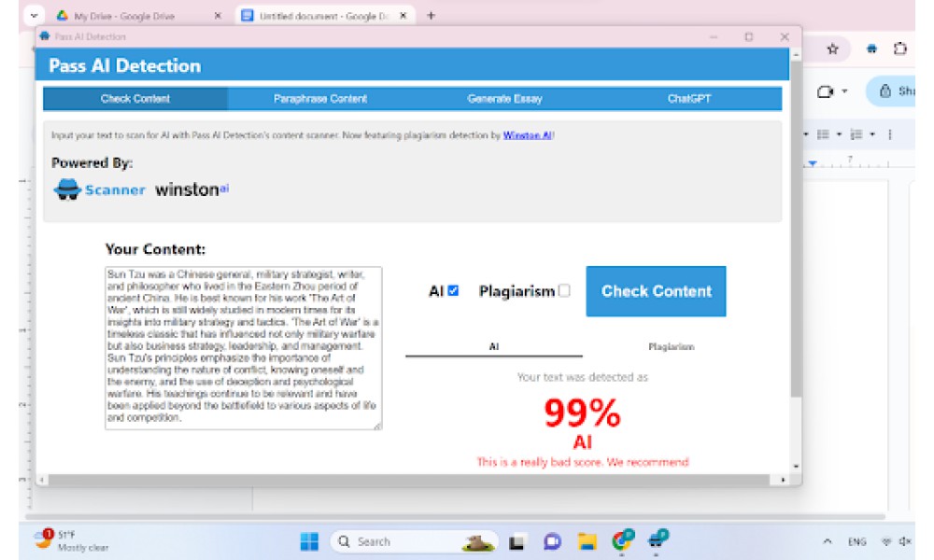Click the Pass AI Detection window title icon
934x560 pixels.
coord(45,36)
